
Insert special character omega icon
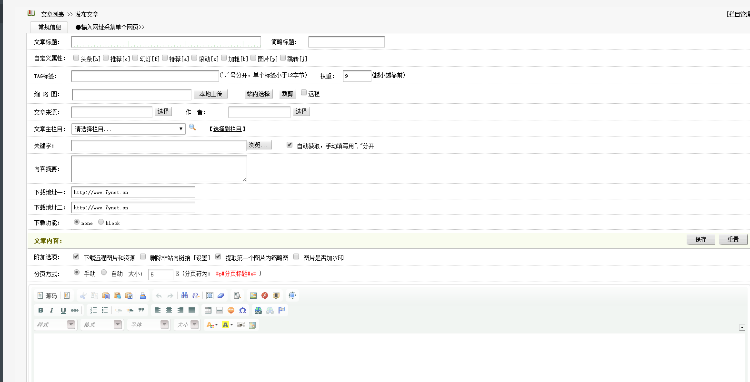point(243,310)
